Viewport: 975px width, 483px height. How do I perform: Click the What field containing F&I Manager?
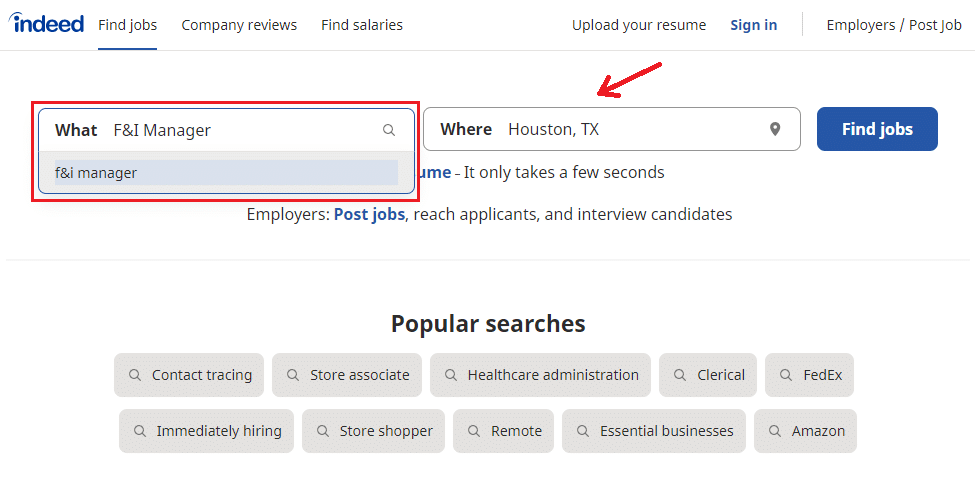click(226, 130)
